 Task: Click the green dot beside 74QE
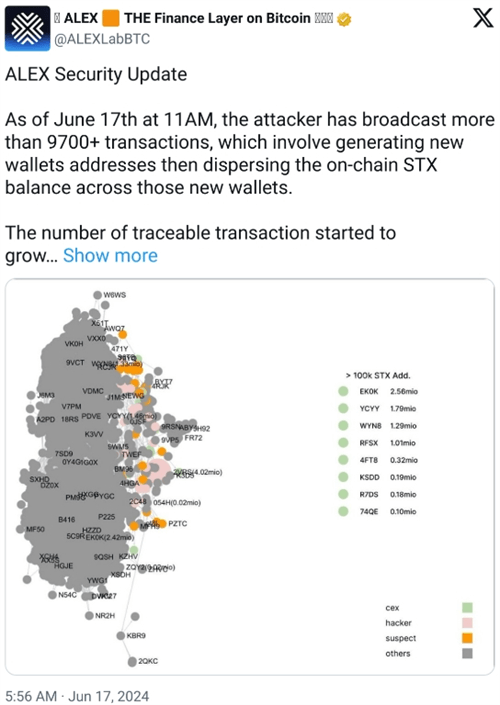tap(343, 511)
